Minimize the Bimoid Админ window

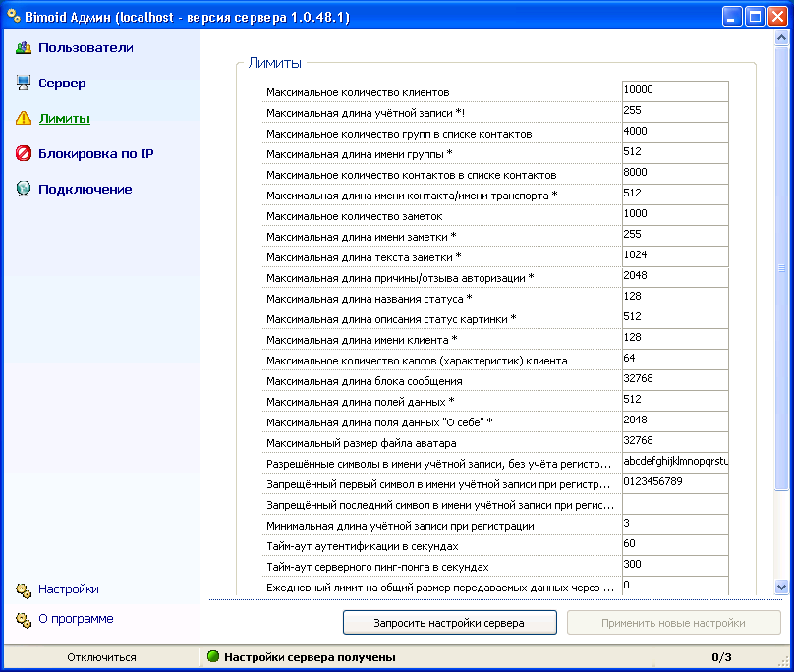(732, 17)
